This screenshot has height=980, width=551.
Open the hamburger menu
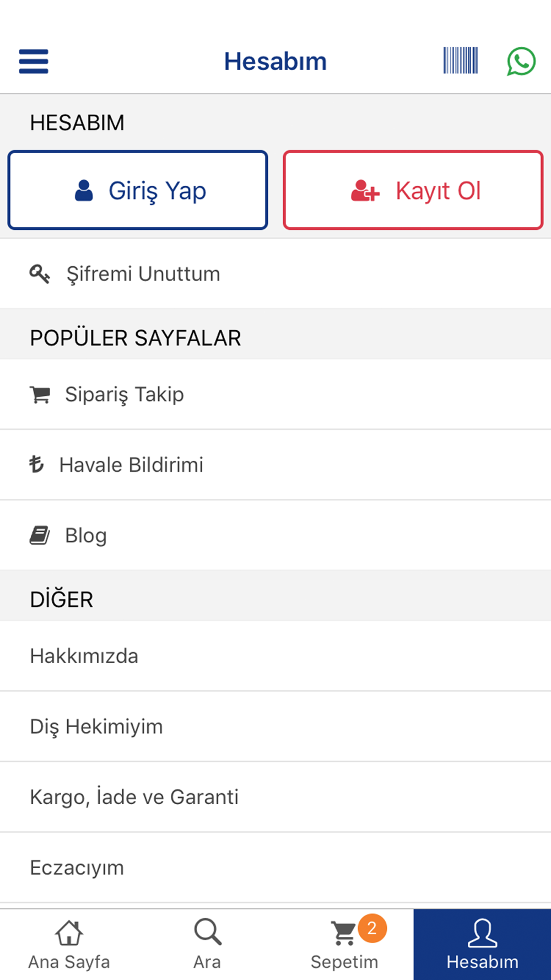[x=34, y=61]
